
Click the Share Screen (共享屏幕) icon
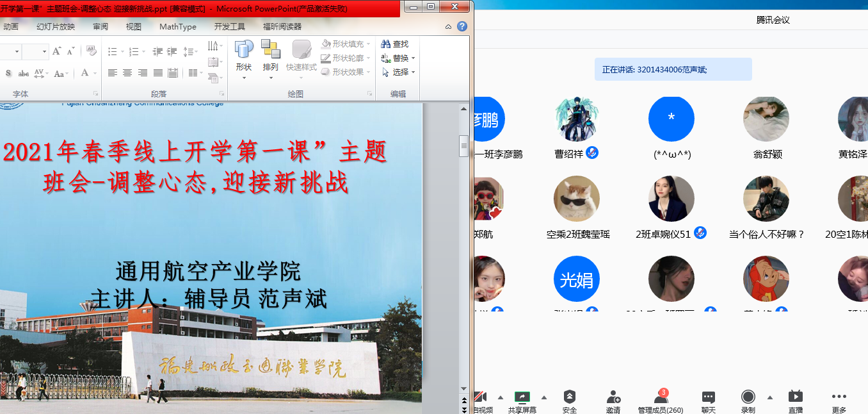(x=522, y=397)
